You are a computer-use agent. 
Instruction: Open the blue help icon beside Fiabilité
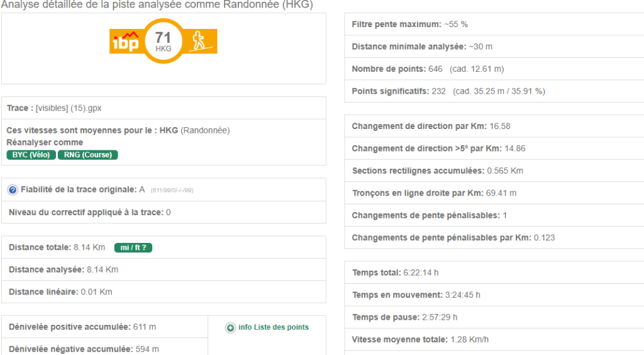(13, 190)
